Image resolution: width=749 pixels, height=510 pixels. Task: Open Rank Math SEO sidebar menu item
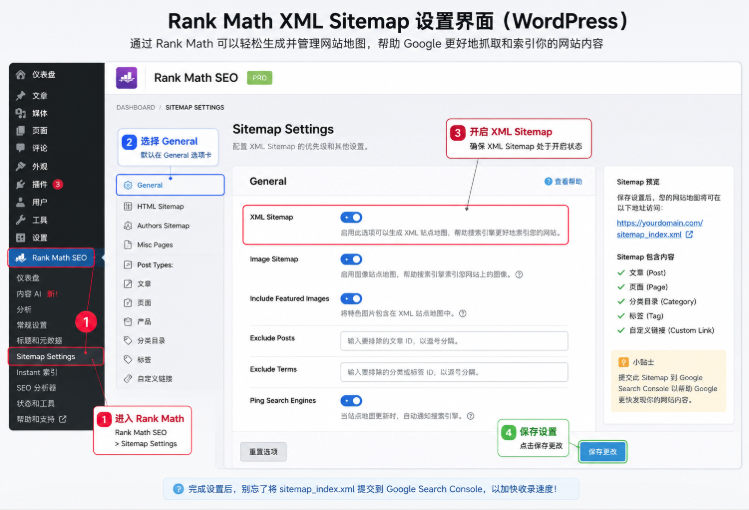pos(52,258)
